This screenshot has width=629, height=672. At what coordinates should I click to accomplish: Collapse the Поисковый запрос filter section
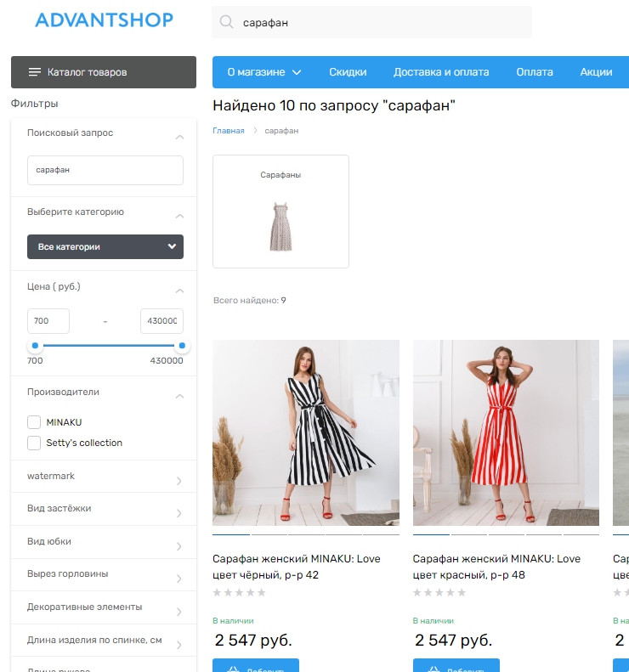(179, 136)
